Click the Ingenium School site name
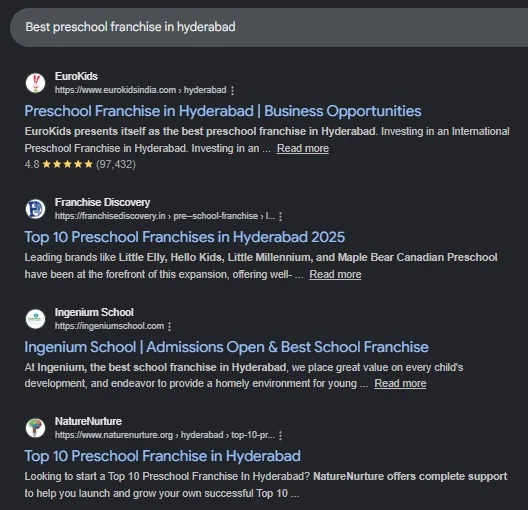Image resolution: width=528 pixels, height=510 pixels. [x=94, y=312]
